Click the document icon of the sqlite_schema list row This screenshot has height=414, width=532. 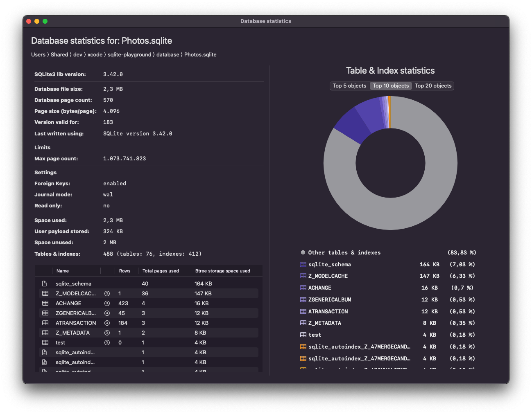click(44, 283)
